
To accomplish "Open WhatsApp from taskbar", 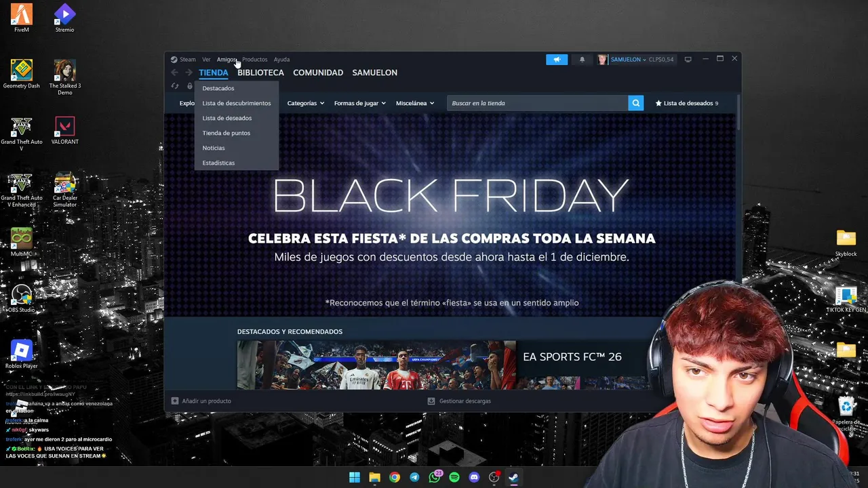I will coord(435,477).
